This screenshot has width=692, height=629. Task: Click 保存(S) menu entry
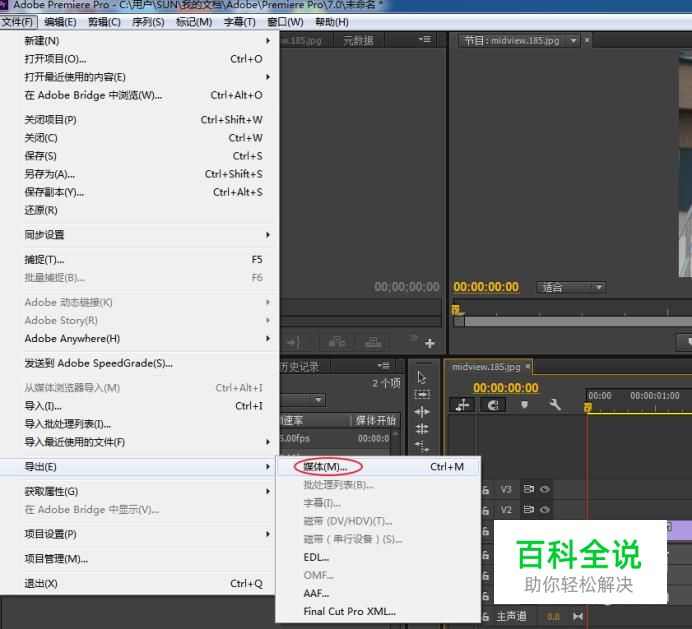point(138,156)
